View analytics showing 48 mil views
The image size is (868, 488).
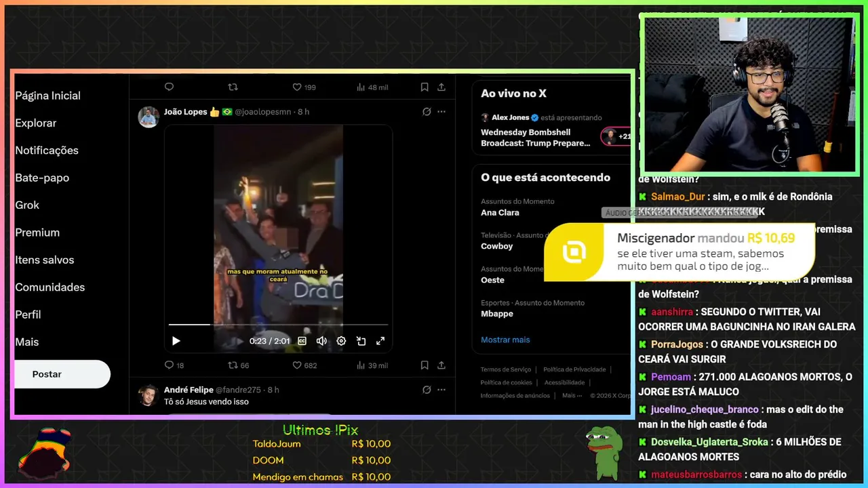[x=372, y=87]
